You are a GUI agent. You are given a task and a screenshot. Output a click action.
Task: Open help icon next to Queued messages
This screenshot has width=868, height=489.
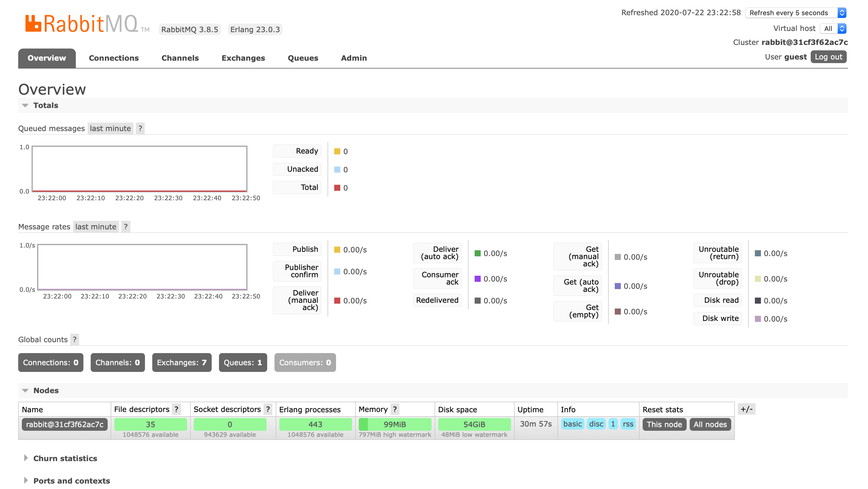click(x=140, y=128)
